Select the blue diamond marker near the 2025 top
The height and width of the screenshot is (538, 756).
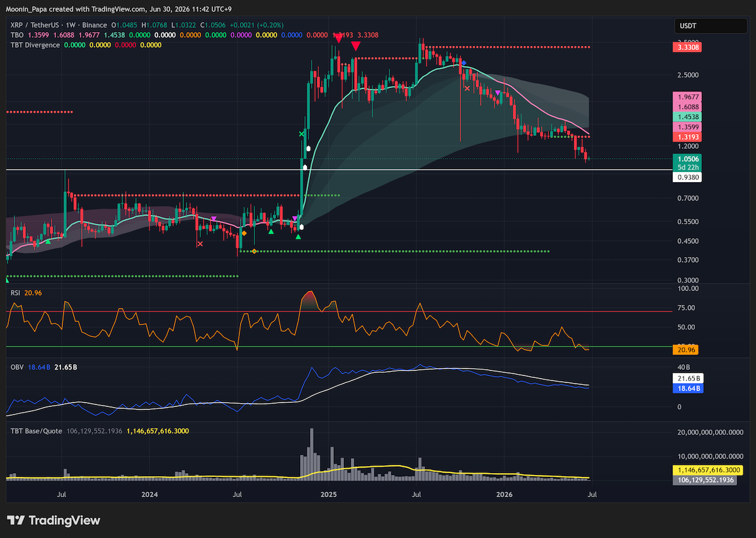coord(464,63)
